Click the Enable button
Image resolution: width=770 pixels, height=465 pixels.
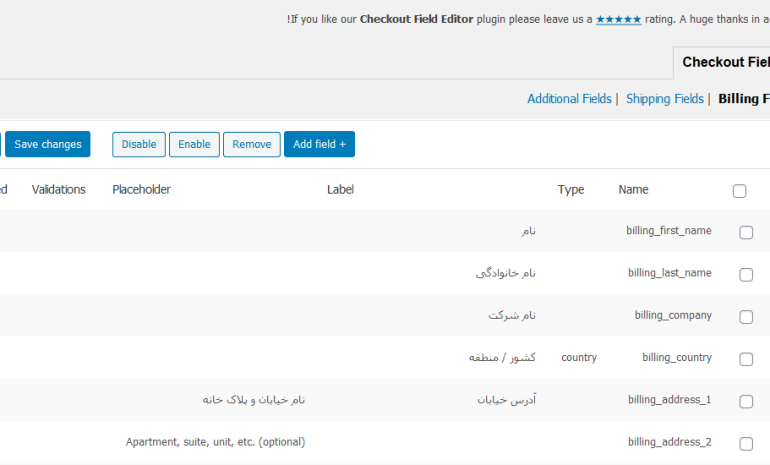(x=194, y=144)
